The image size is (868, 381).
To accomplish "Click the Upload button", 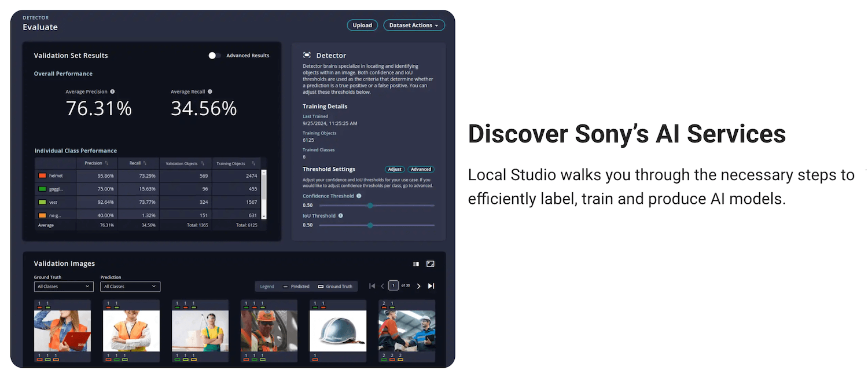I will (x=362, y=25).
